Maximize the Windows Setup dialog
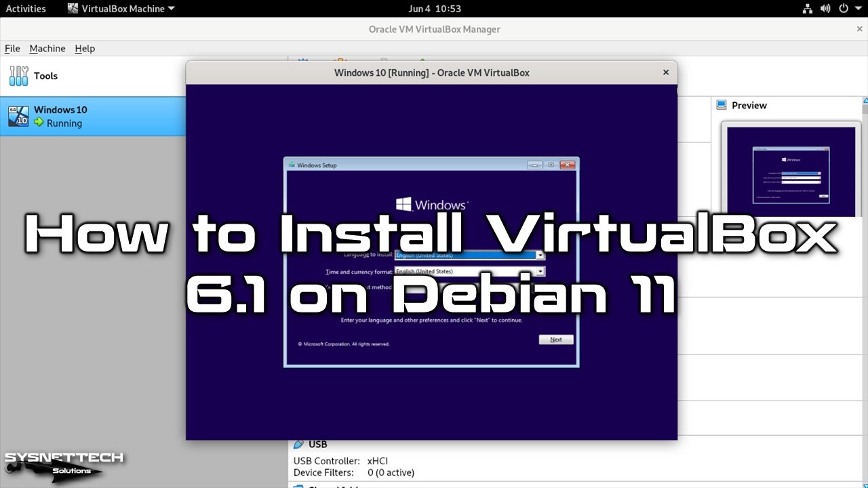The image size is (868, 488). [x=551, y=165]
